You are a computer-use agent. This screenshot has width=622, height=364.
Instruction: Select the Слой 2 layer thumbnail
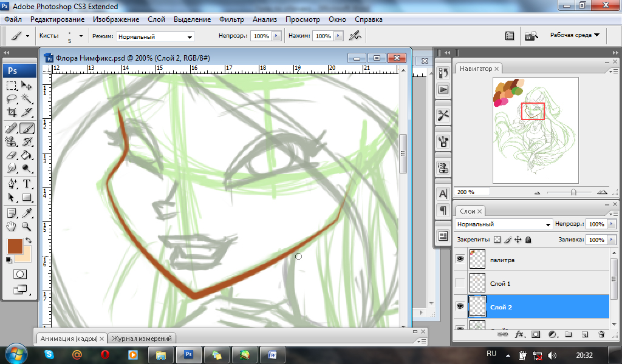479,307
